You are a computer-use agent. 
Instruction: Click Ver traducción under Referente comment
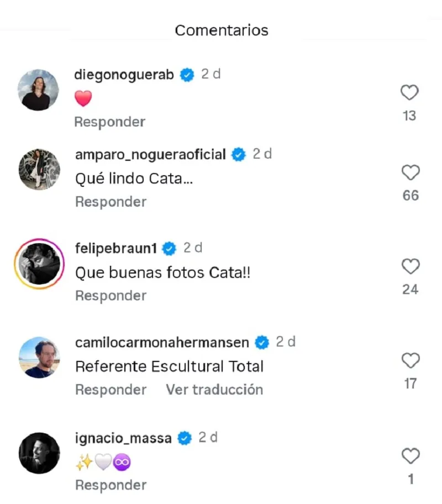click(214, 390)
